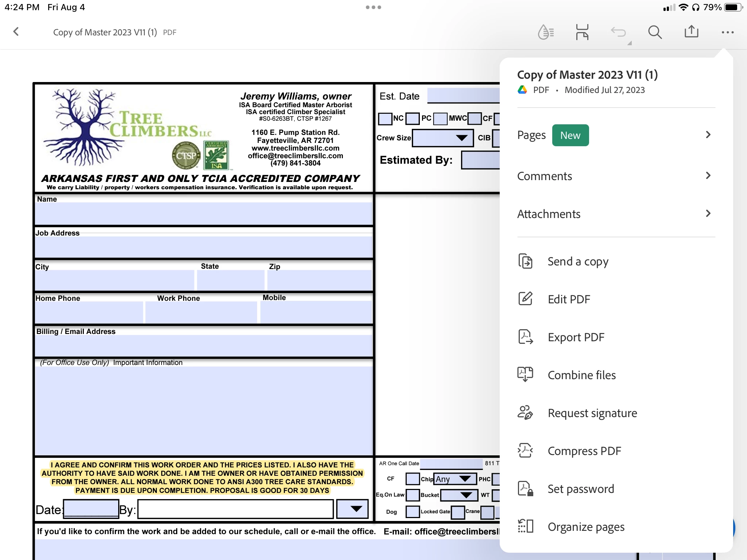The image size is (747, 560).
Task: Tap the three-dot more options icon
Action: 727,32
